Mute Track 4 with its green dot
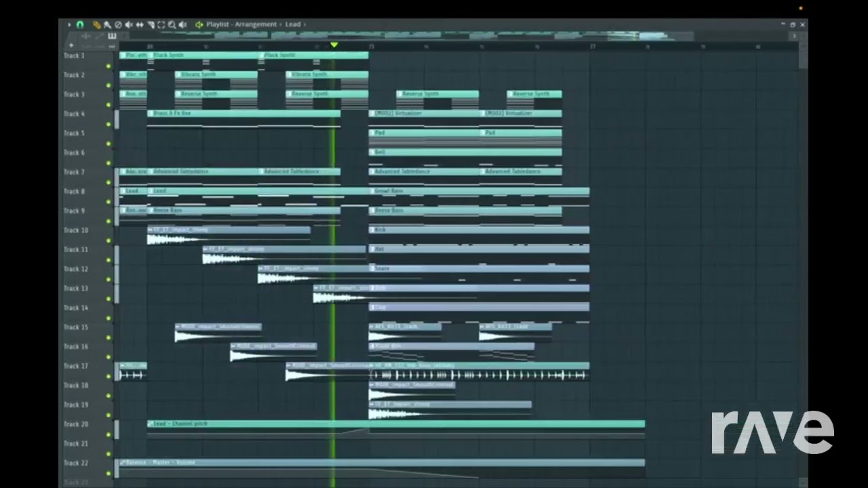 108,124
